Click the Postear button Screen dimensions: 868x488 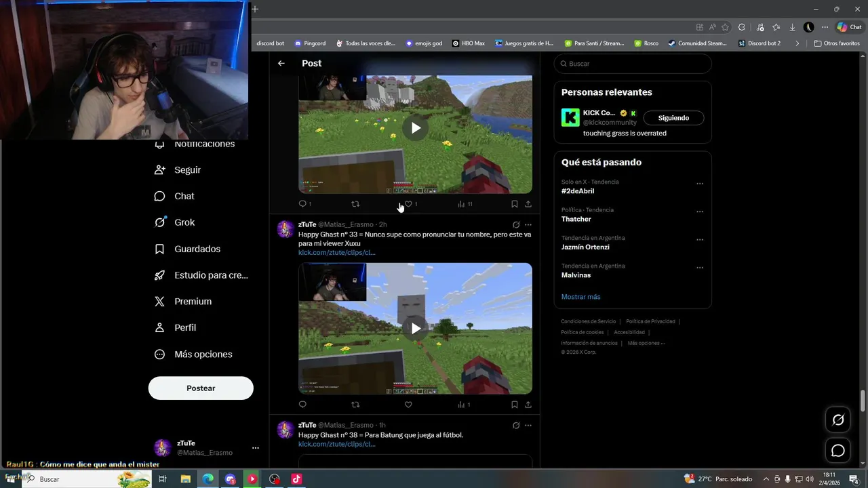coord(201,388)
